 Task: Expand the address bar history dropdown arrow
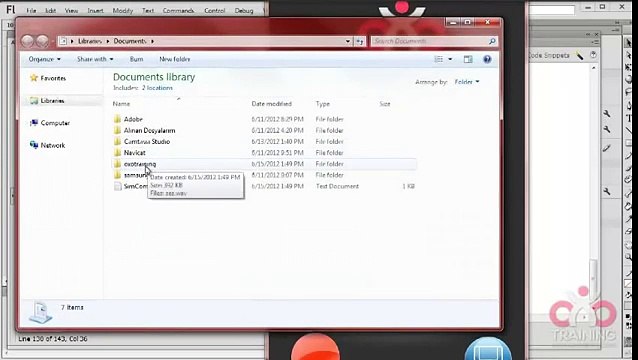point(348,41)
